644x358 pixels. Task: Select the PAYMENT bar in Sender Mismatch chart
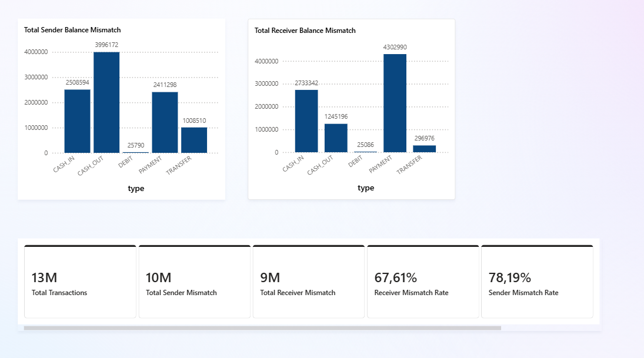point(165,122)
